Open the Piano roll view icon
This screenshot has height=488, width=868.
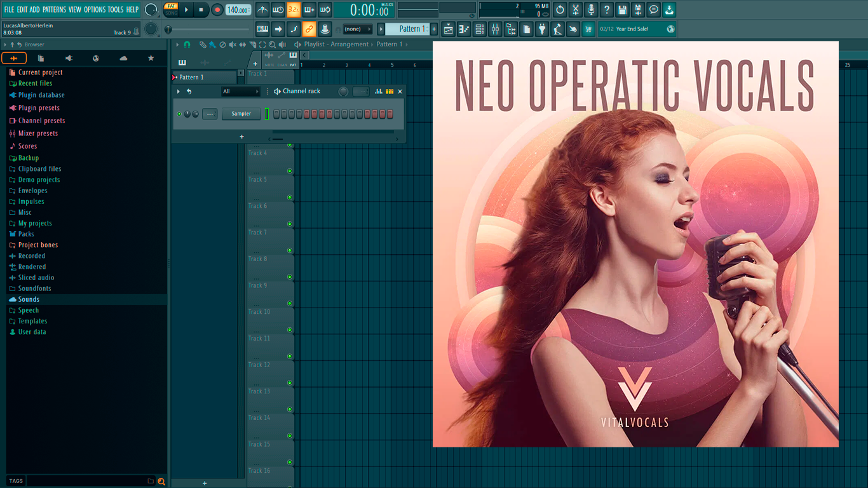click(464, 29)
